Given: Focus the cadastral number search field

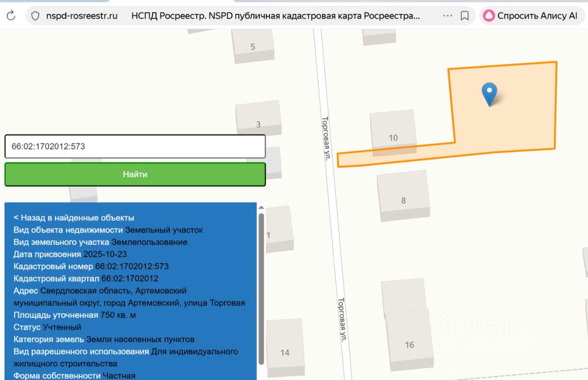Looking at the screenshot, I should coord(135,147).
